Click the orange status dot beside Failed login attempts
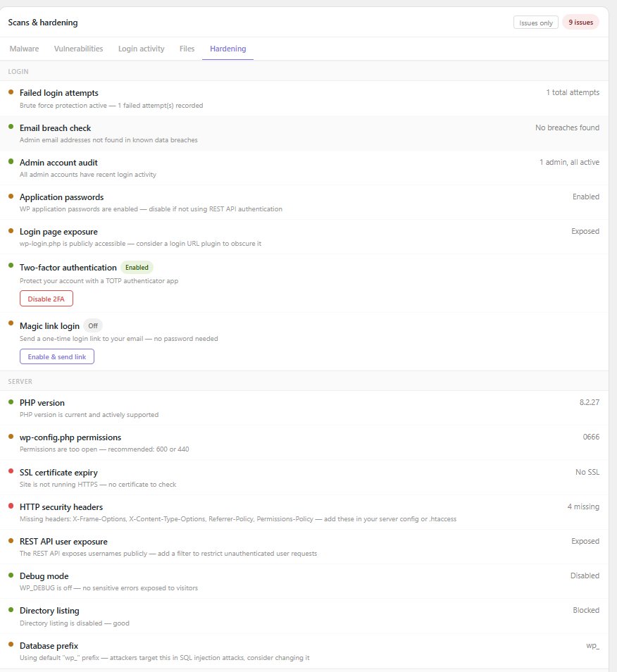Viewport: 617px width, 672px height. tap(10, 92)
